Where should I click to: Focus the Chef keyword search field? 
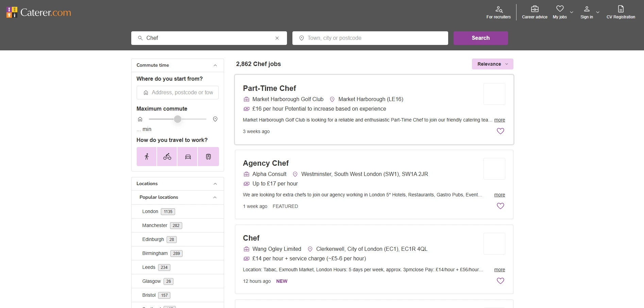[x=209, y=38]
